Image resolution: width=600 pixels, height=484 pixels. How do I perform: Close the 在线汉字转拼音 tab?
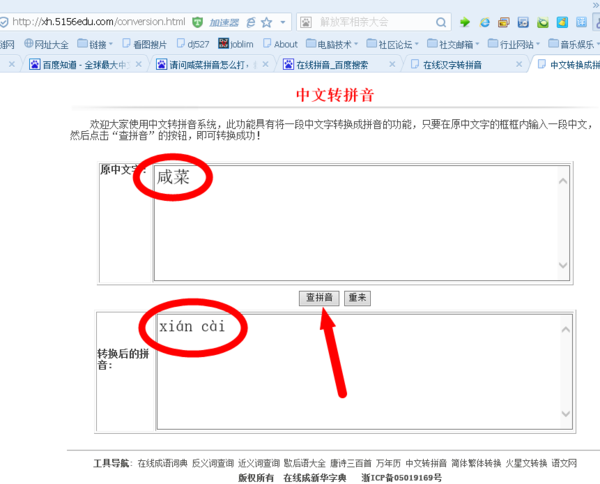tap(519, 65)
